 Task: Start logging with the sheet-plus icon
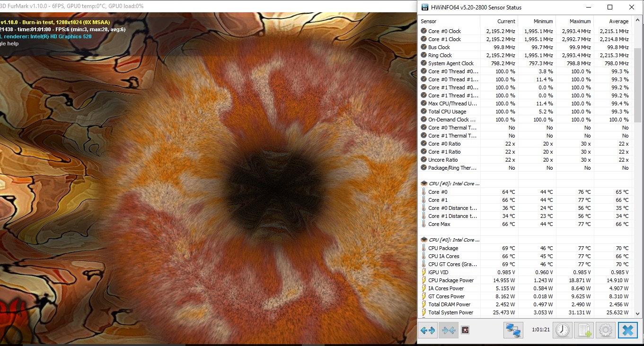[x=584, y=330]
